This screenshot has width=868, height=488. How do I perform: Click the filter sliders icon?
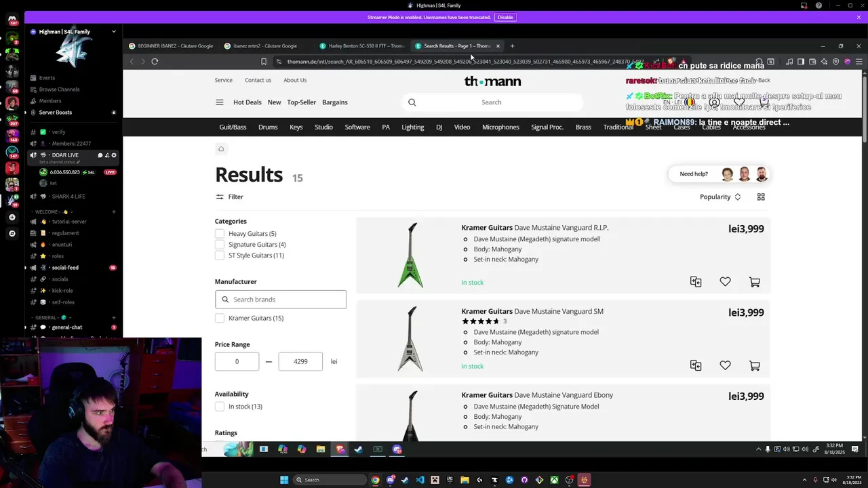tap(220, 197)
